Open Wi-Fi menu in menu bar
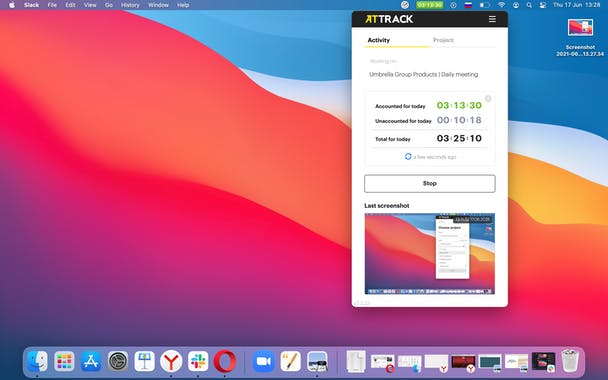Screen dimensions: 608x380 (x=501, y=5)
